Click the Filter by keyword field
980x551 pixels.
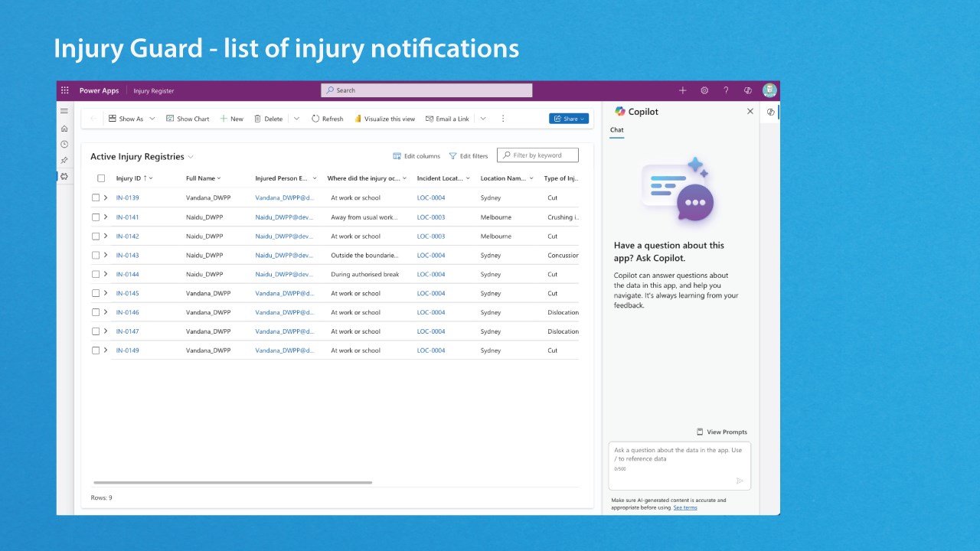coord(537,155)
